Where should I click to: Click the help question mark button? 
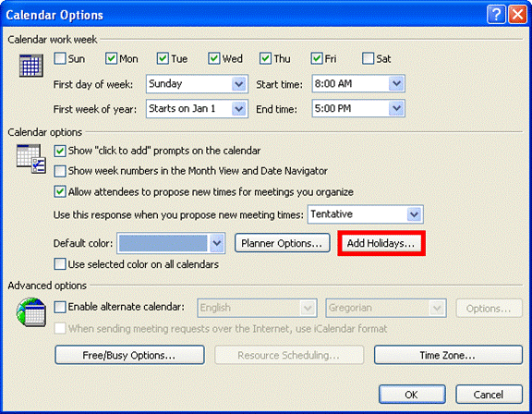point(496,15)
